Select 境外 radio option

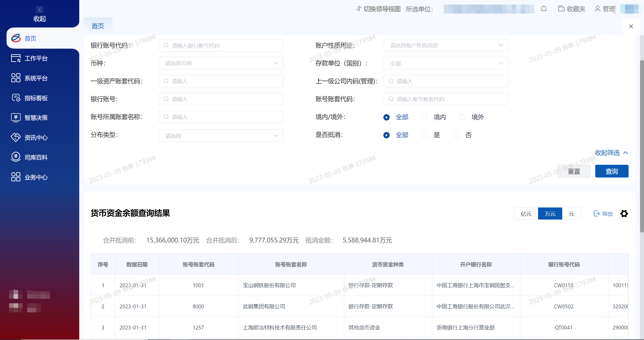pos(462,117)
